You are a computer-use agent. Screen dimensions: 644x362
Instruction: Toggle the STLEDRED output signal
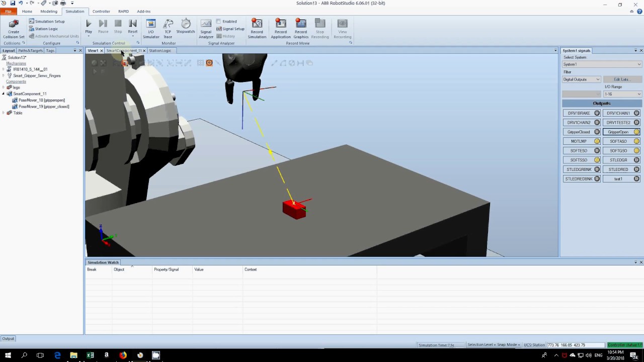621,169
